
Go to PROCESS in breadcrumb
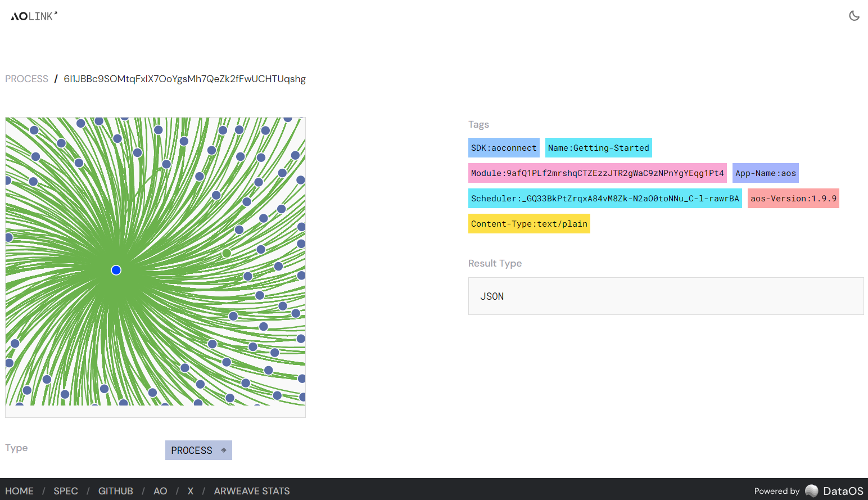pyautogui.click(x=26, y=79)
